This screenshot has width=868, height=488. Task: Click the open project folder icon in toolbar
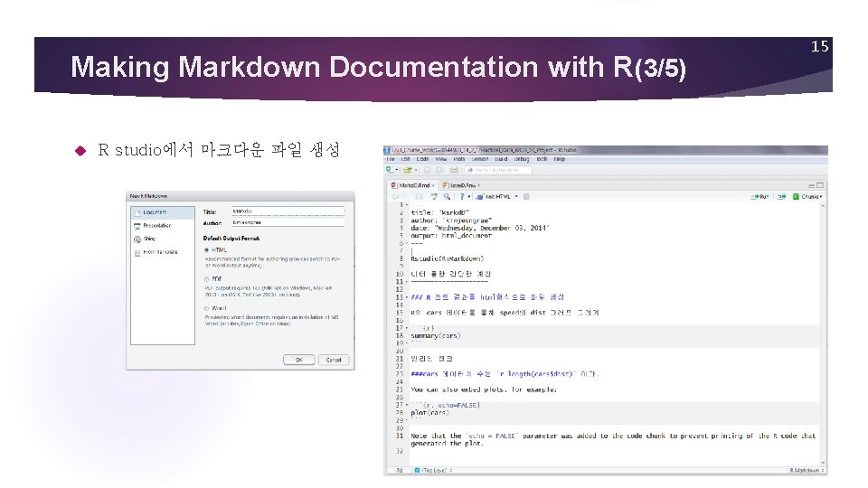[x=407, y=169]
